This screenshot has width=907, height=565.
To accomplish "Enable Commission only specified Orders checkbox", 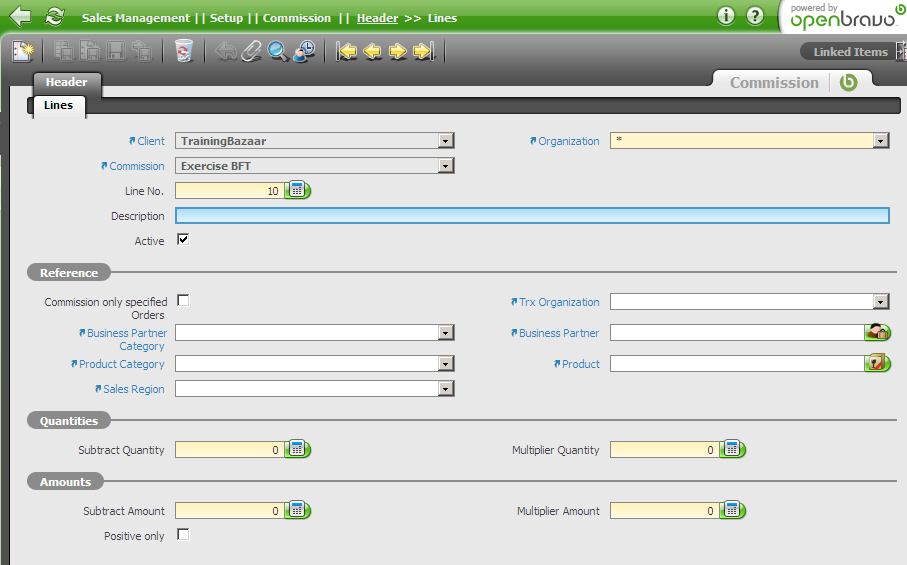I will pos(183,300).
